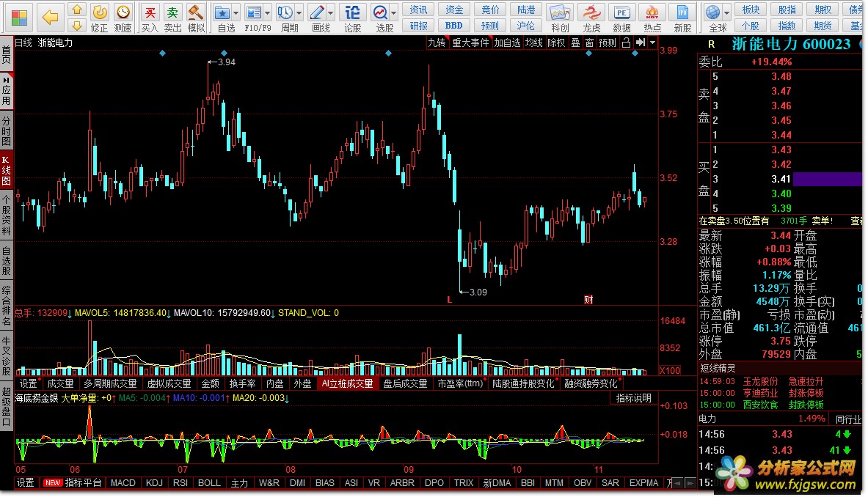Screen dimensions: 868x497
Task: Click the 修正 refresh icon
Action: [x=100, y=12]
